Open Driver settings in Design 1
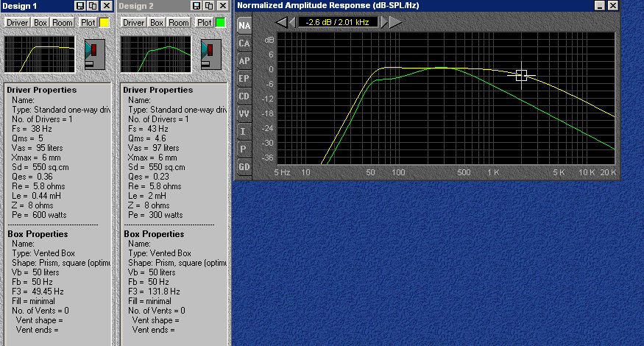The image size is (644, 346). click(17, 23)
